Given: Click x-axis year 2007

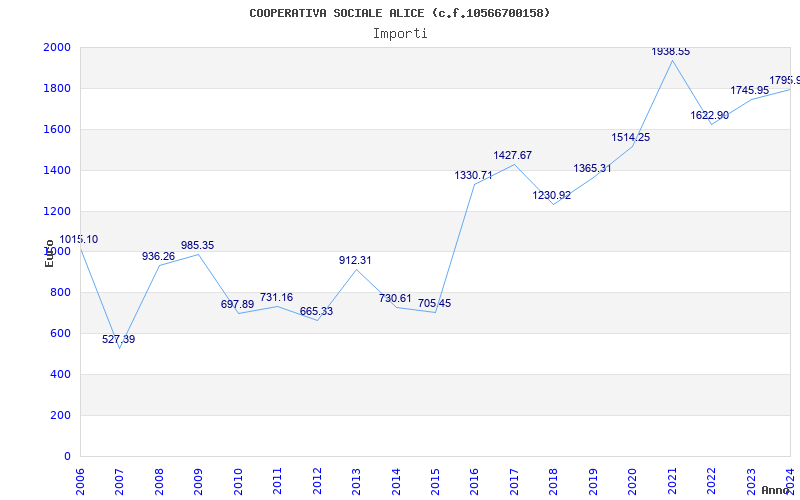Looking at the screenshot, I should tap(119, 482).
